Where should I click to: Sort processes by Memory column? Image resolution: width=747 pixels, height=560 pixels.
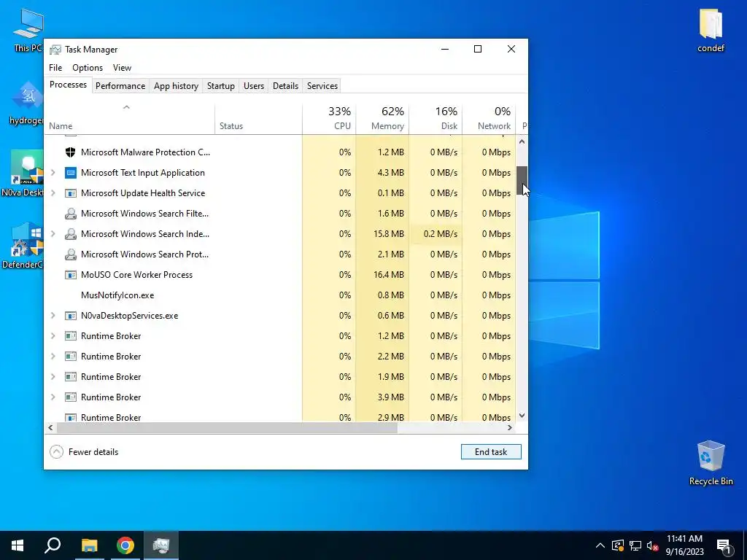pyautogui.click(x=382, y=119)
